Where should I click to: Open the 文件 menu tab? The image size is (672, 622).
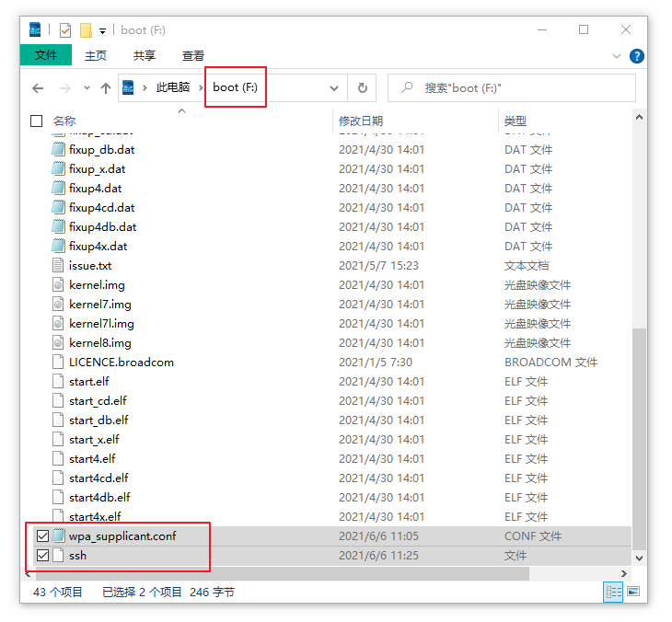(x=46, y=56)
